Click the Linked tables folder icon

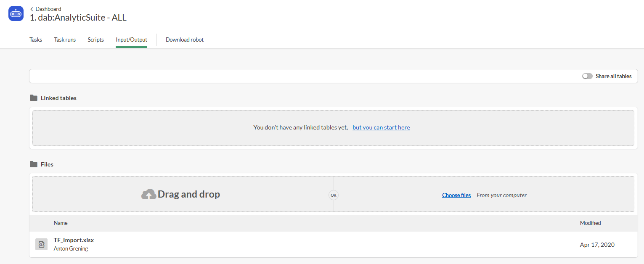click(x=34, y=98)
